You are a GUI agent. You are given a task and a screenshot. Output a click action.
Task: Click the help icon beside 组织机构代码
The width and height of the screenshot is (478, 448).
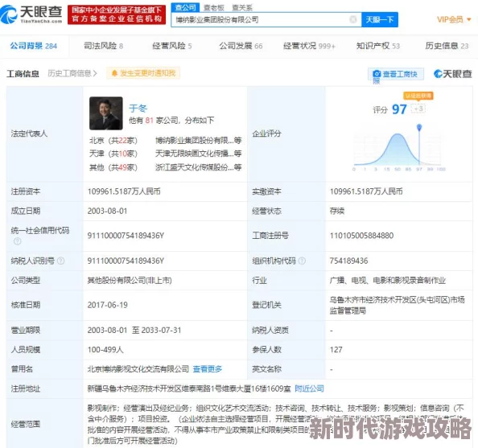click(302, 261)
